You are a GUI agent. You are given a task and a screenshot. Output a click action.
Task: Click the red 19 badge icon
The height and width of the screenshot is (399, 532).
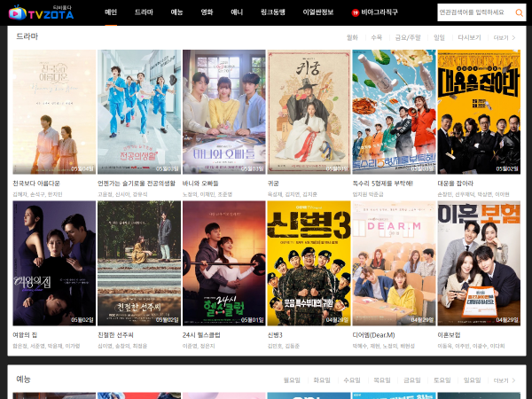356,13
